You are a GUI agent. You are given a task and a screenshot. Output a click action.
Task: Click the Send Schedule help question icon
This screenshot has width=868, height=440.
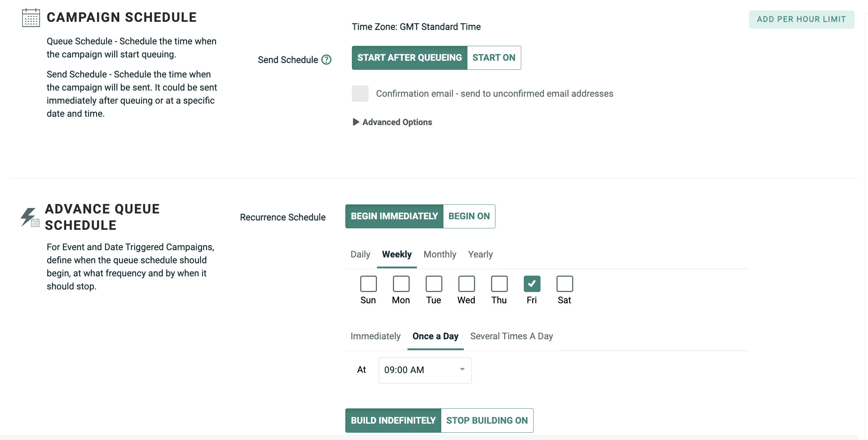pos(326,60)
